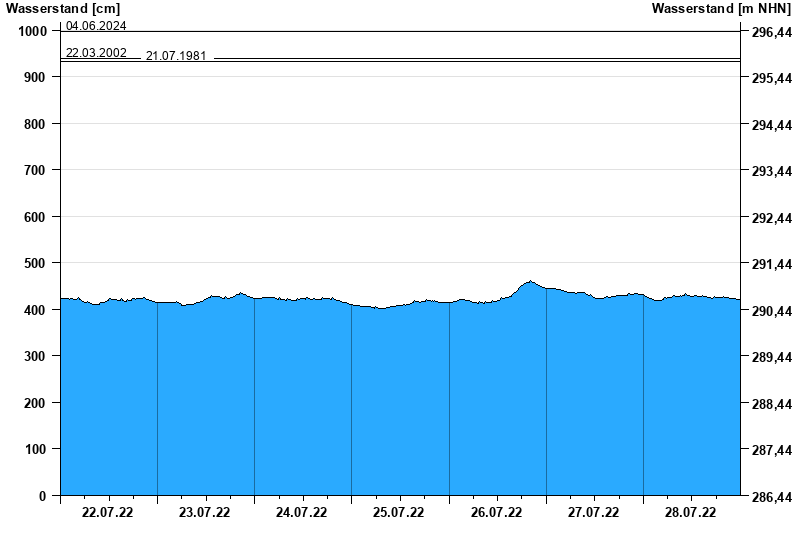Viewport: 800px width, 550px height.
Task: Select the 21.07.1981 high-water mark label
Action: click(176, 56)
